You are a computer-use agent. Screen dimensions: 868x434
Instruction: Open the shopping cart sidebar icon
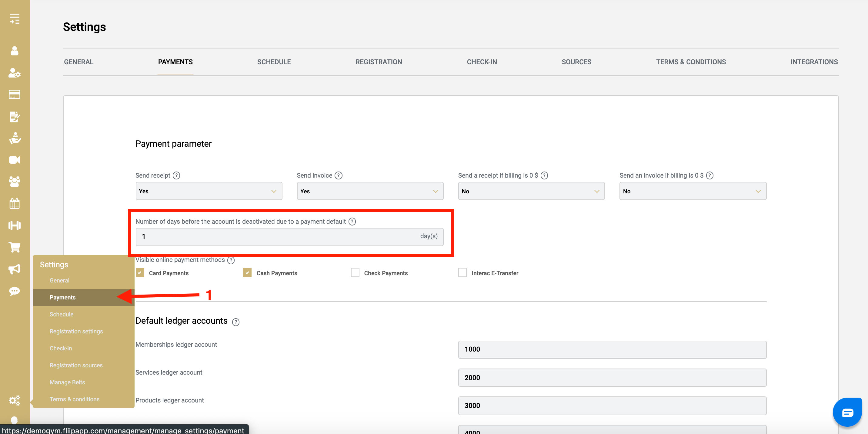pyautogui.click(x=15, y=247)
